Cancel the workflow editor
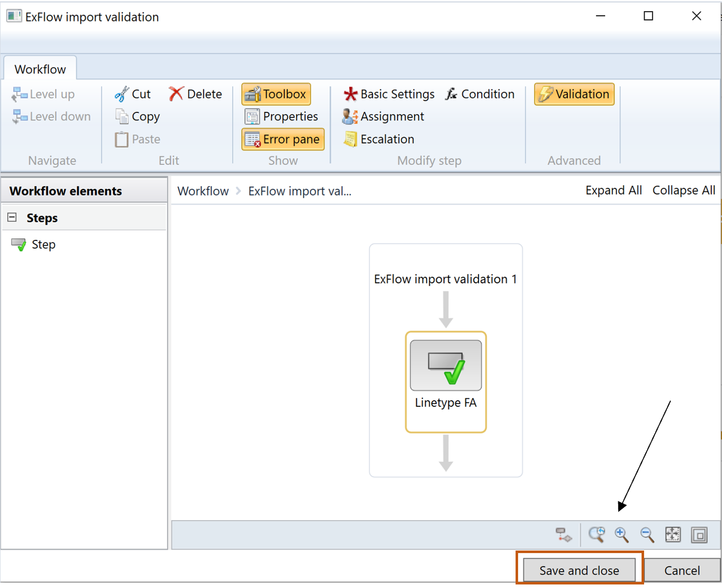 click(682, 570)
